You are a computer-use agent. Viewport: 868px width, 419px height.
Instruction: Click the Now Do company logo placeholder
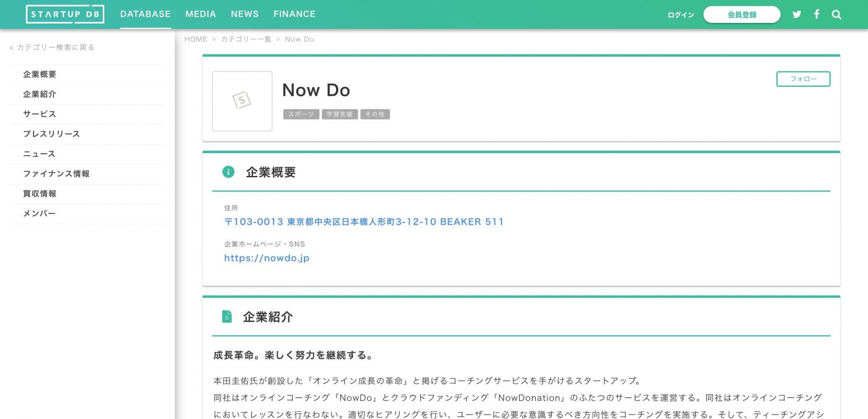[242, 101]
